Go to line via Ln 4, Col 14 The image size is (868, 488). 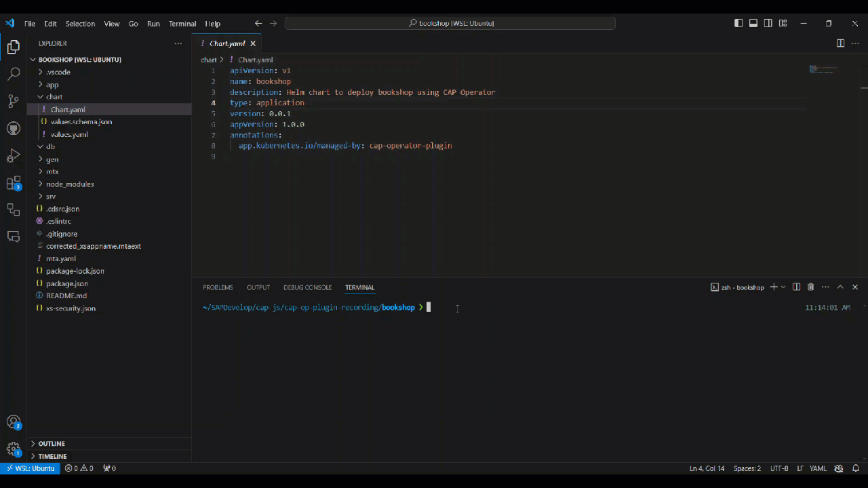(x=707, y=468)
